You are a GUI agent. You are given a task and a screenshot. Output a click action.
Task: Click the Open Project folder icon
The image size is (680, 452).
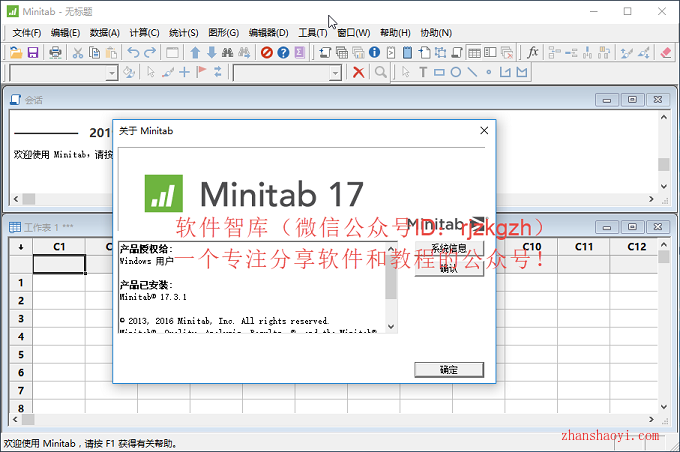pos(16,52)
